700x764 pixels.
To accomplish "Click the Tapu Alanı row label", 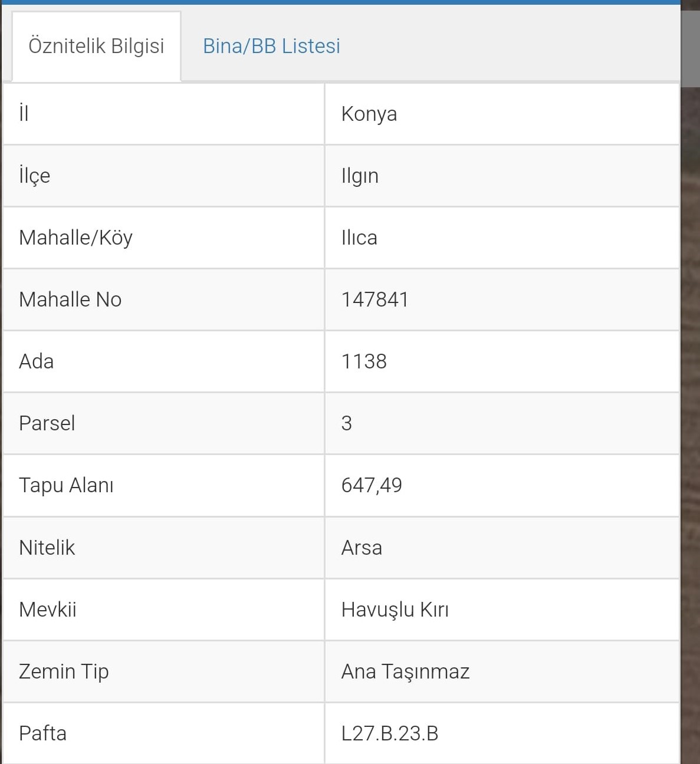I will (x=66, y=485).
